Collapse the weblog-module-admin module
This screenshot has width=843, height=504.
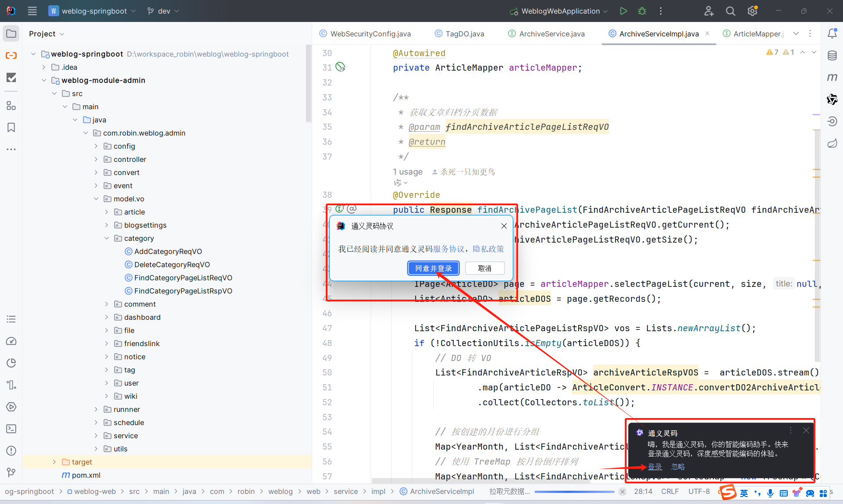tap(43, 80)
